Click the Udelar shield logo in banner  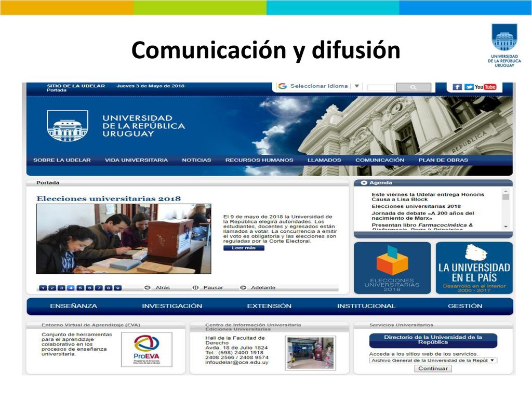coord(68,126)
